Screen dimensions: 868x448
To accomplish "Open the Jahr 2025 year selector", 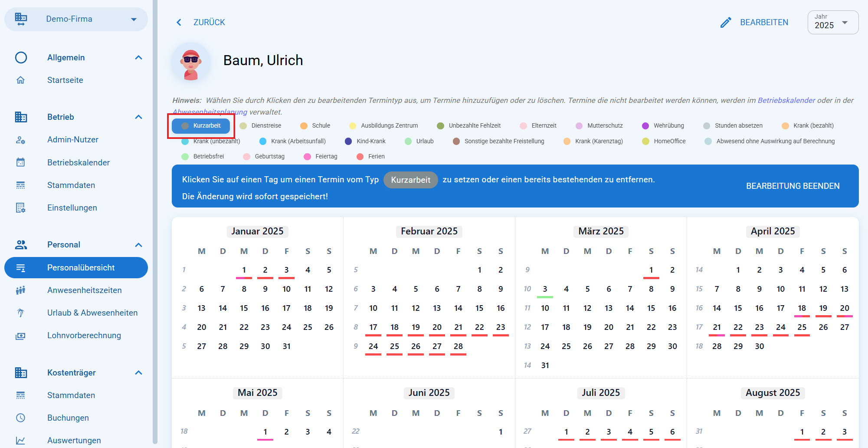I will (833, 22).
